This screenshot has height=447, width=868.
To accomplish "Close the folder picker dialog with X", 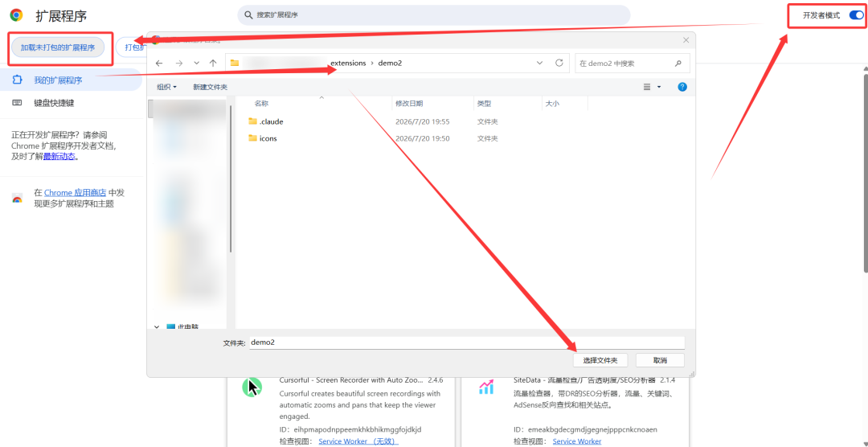I will pos(686,40).
